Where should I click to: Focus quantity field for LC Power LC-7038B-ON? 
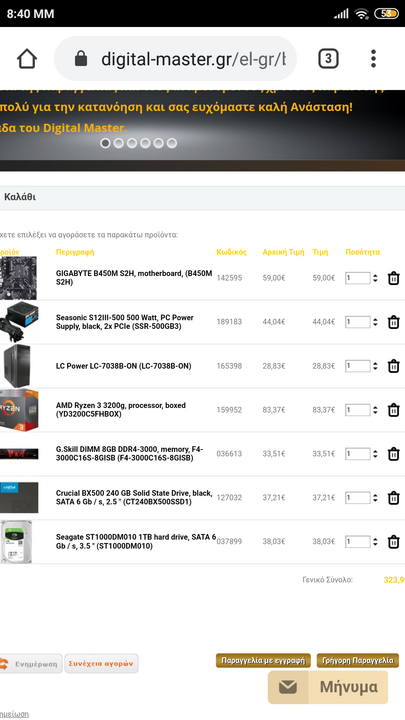point(358,366)
